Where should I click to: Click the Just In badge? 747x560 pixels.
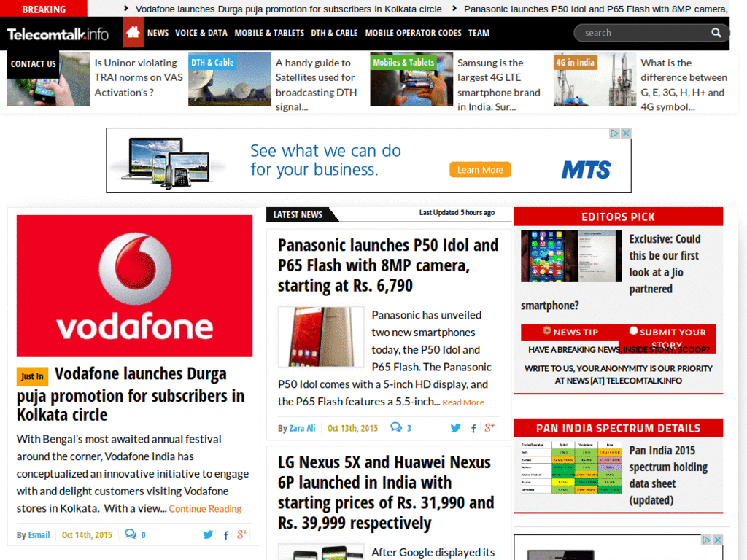coord(32,376)
